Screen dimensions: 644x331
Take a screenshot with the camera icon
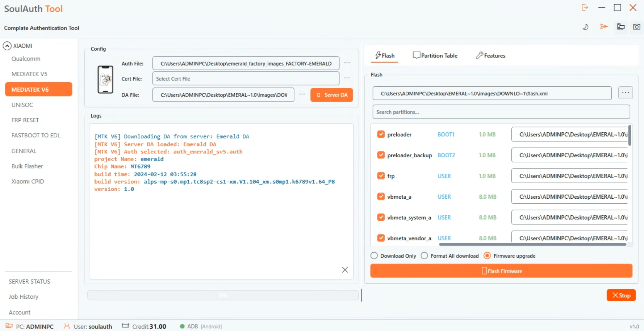pyautogui.click(x=636, y=26)
